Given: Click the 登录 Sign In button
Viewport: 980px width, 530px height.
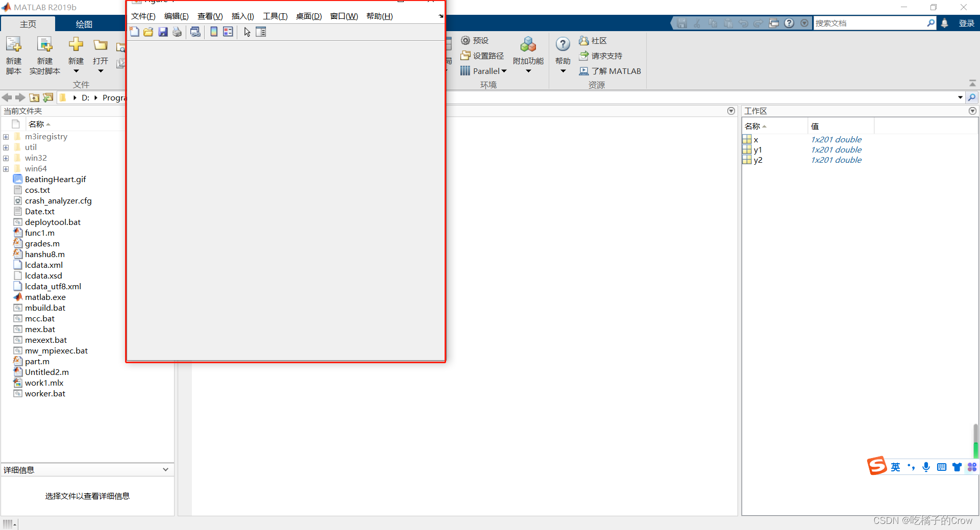Looking at the screenshot, I should pyautogui.click(x=967, y=23).
